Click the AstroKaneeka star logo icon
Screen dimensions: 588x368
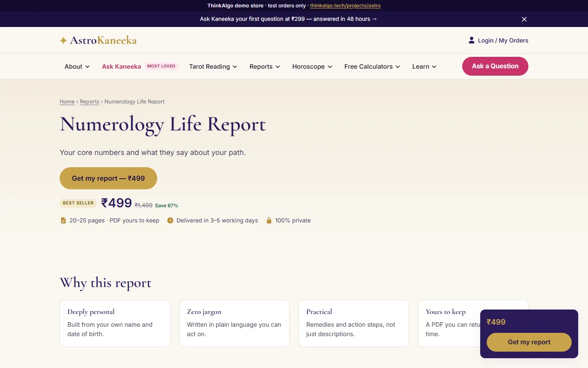[x=63, y=40]
